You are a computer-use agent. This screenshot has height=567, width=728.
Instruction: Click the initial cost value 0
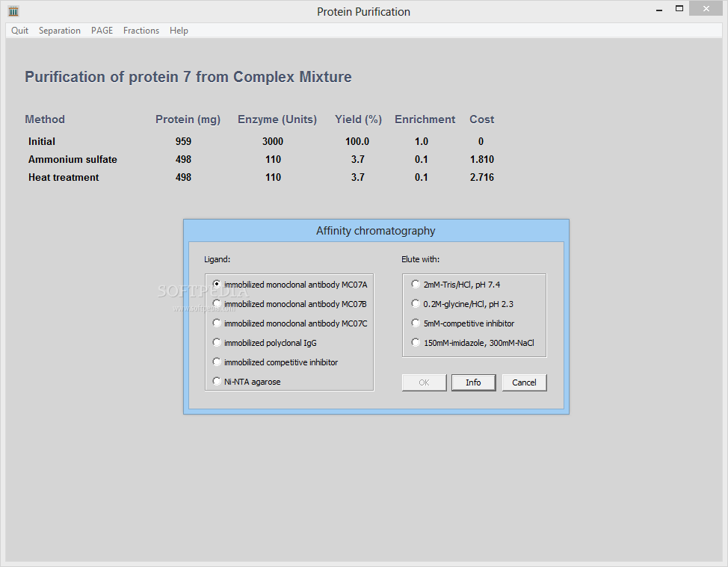tap(481, 141)
